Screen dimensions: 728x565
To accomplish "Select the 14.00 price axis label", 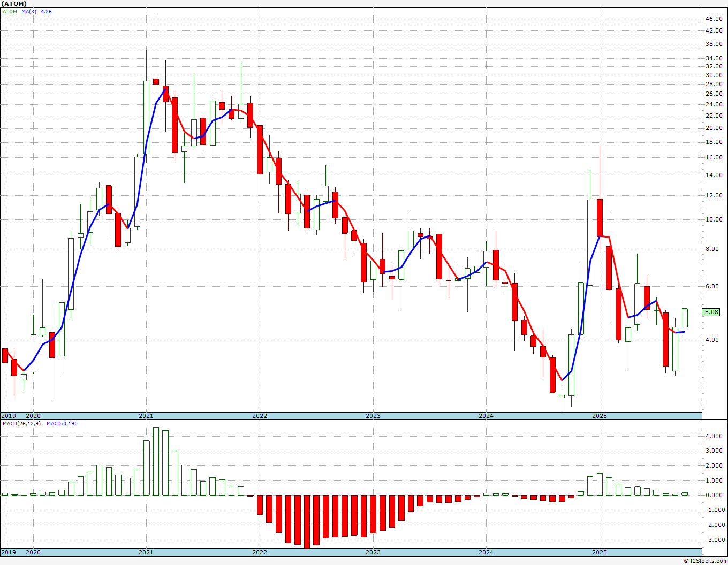I will tap(714, 175).
